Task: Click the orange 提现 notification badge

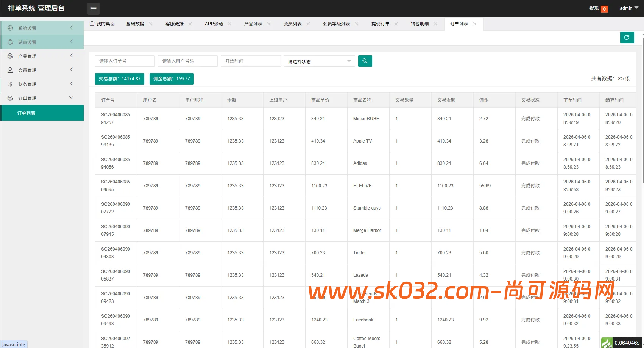Action: click(x=605, y=9)
